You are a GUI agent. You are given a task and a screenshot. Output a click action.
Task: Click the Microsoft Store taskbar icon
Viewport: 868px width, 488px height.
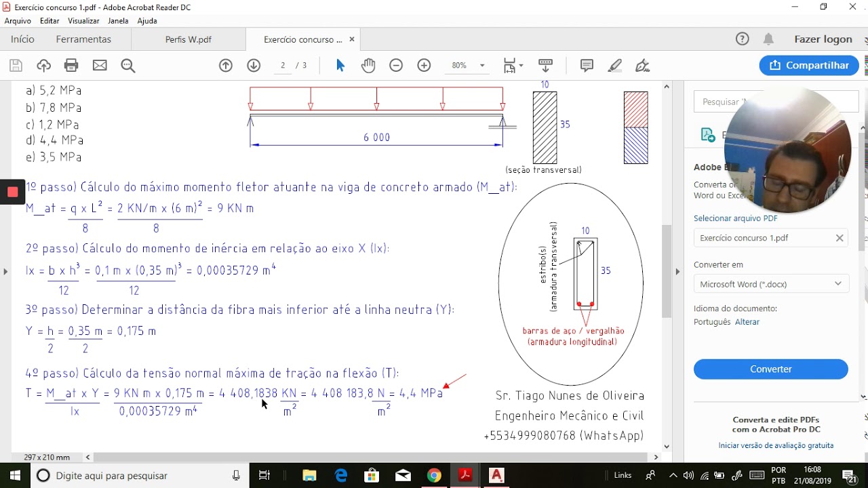[x=372, y=476]
